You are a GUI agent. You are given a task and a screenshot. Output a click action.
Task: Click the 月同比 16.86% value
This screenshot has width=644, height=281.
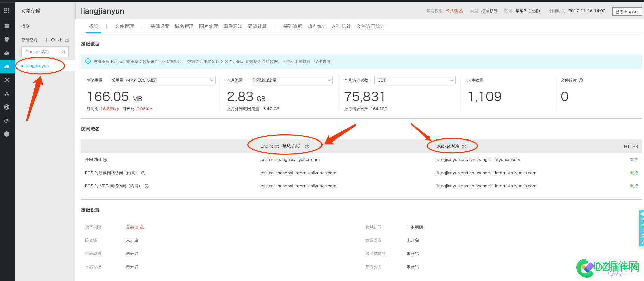(x=110, y=109)
